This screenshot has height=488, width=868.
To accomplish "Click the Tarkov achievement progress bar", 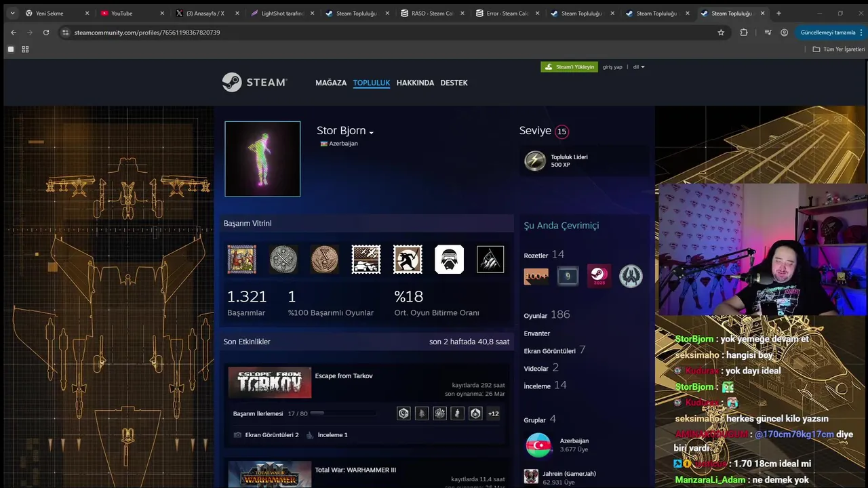I will point(342,413).
